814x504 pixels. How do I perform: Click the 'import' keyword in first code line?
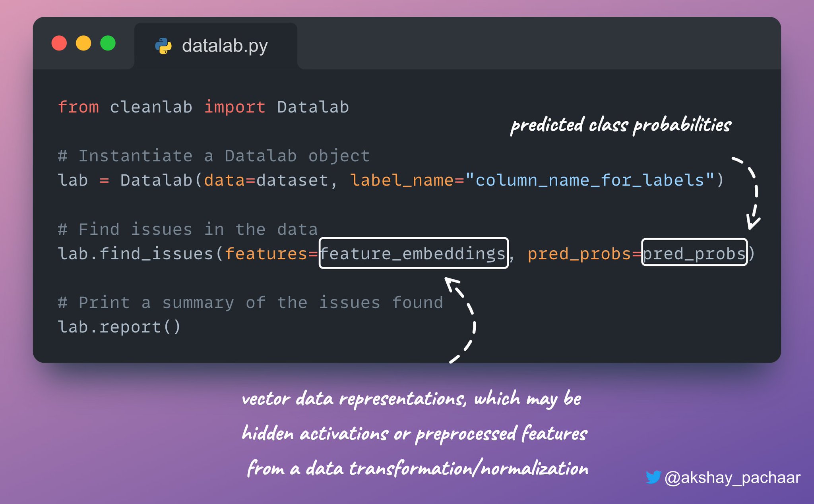click(x=235, y=107)
